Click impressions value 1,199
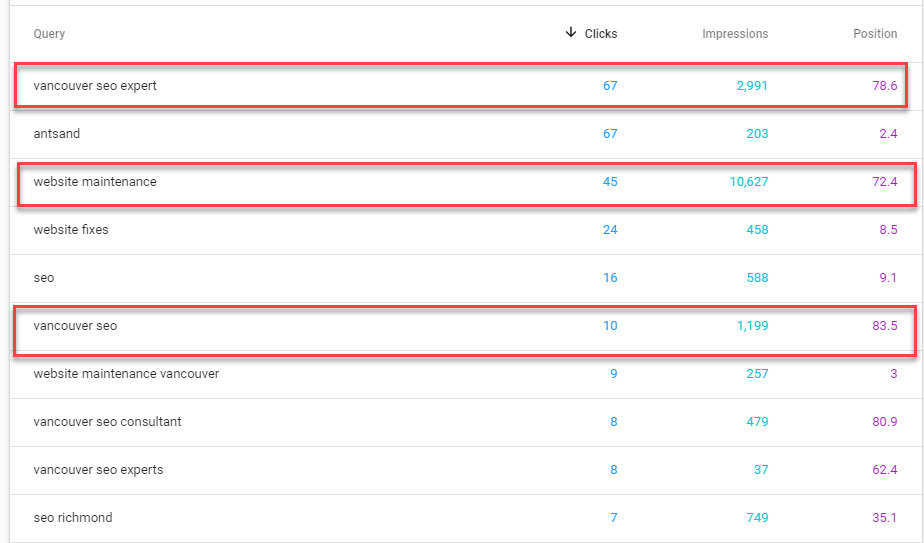The width and height of the screenshot is (924, 543). (752, 325)
